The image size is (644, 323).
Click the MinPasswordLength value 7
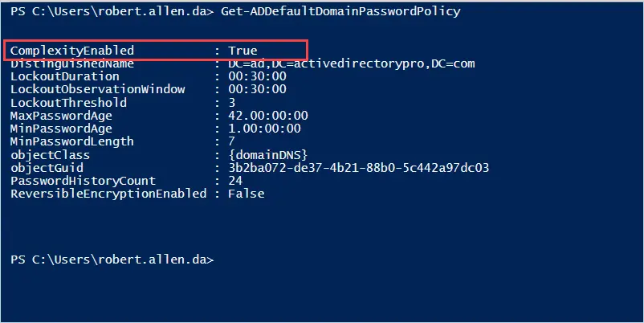point(231,141)
